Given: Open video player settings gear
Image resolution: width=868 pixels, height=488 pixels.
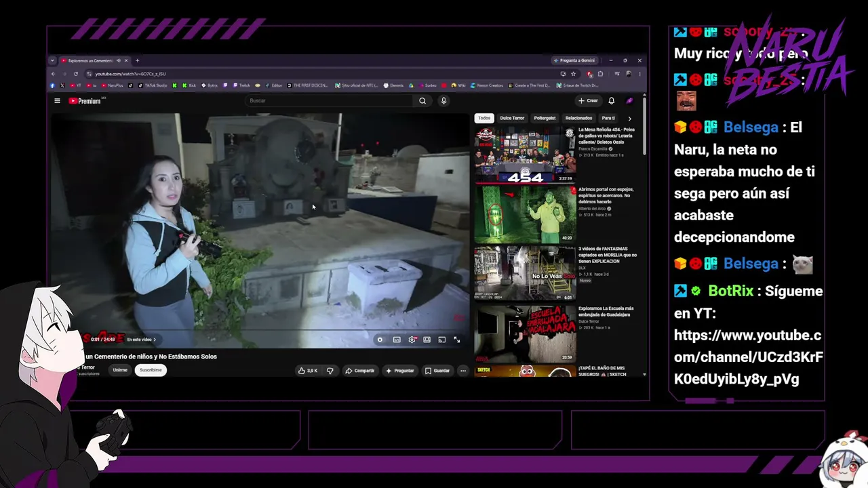Looking at the screenshot, I should pyautogui.click(x=412, y=340).
